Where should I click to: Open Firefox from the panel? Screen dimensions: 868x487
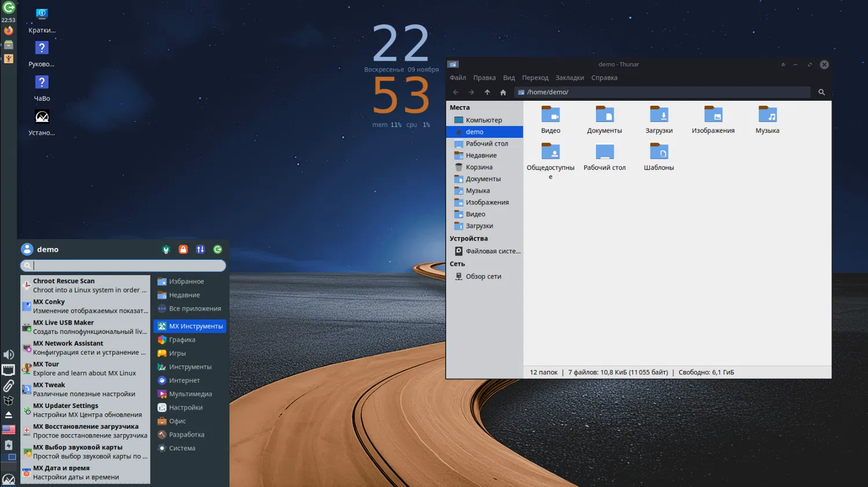tap(8, 31)
